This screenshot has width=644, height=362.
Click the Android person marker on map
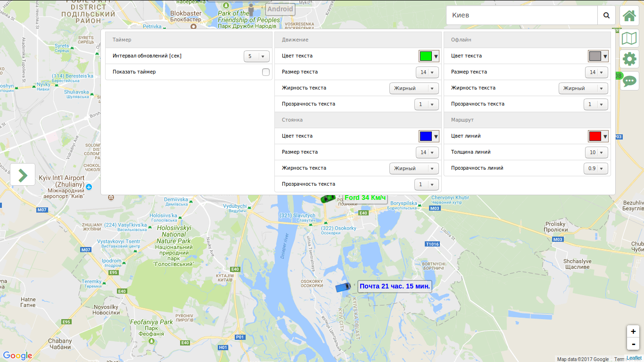tap(251, 10)
